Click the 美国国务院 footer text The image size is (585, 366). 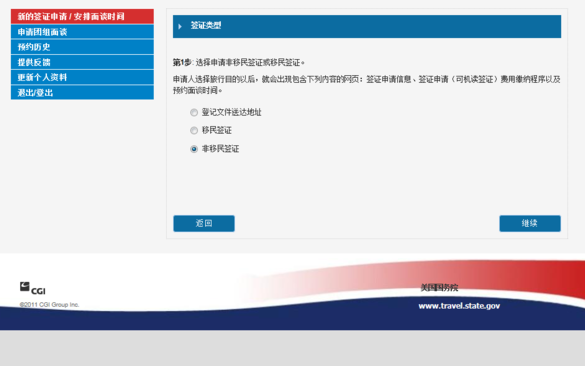[x=439, y=288]
